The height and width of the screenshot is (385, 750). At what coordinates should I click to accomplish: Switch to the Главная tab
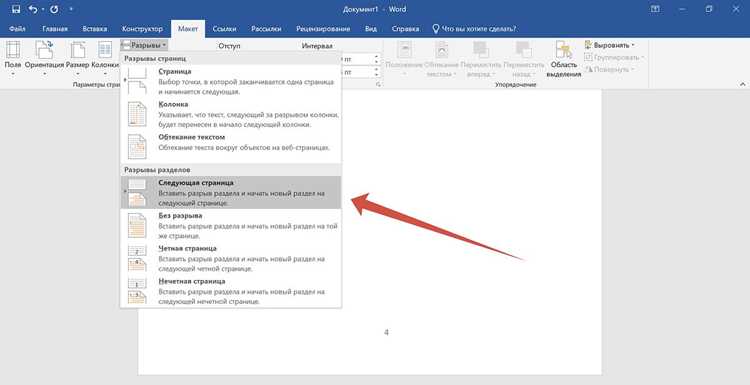point(55,29)
